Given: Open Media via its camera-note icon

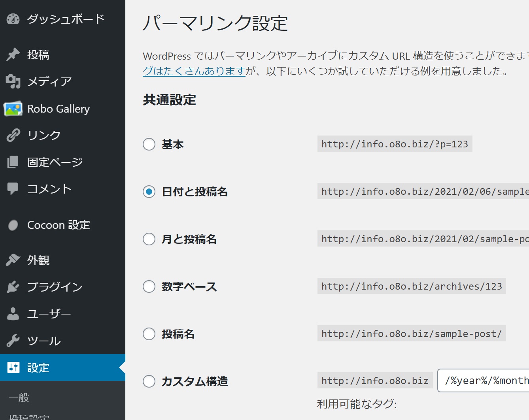Looking at the screenshot, I should (13, 81).
